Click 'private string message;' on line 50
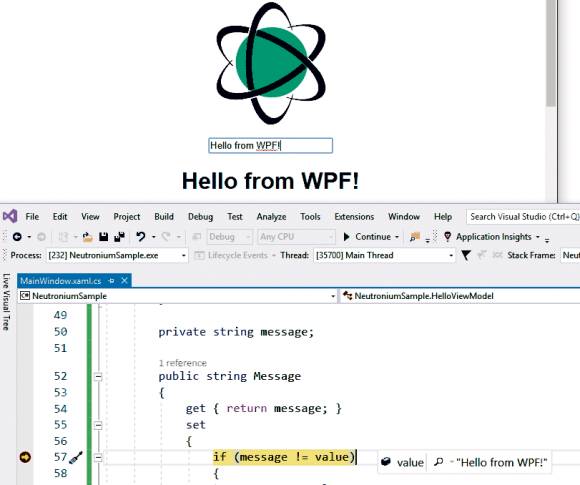This screenshot has width=580, height=485. point(236,332)
